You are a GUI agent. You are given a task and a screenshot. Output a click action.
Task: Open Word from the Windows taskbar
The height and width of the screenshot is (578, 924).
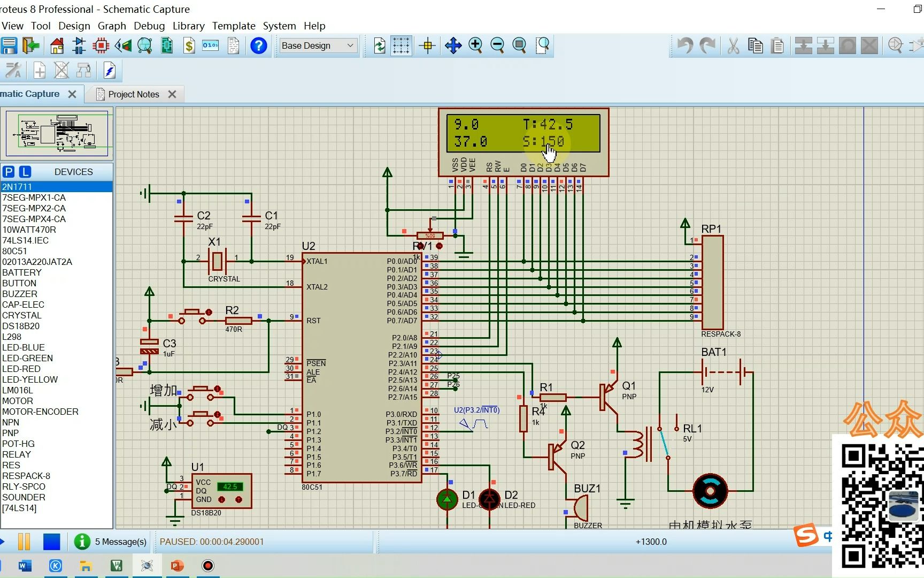[25, 566]
